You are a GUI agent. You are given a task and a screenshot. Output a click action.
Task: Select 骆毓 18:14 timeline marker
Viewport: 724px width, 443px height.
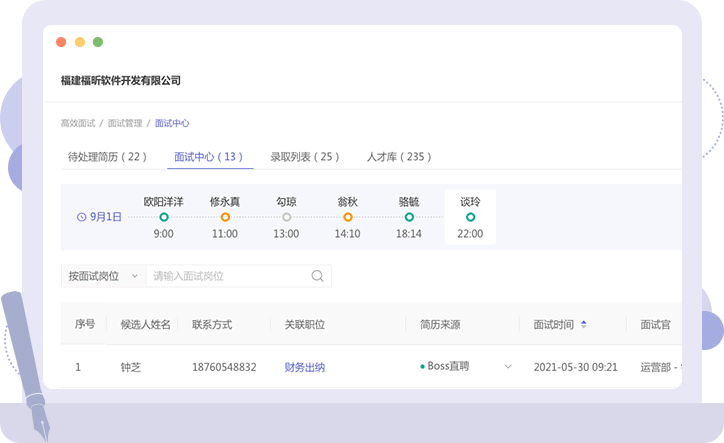tap(409, 217)
